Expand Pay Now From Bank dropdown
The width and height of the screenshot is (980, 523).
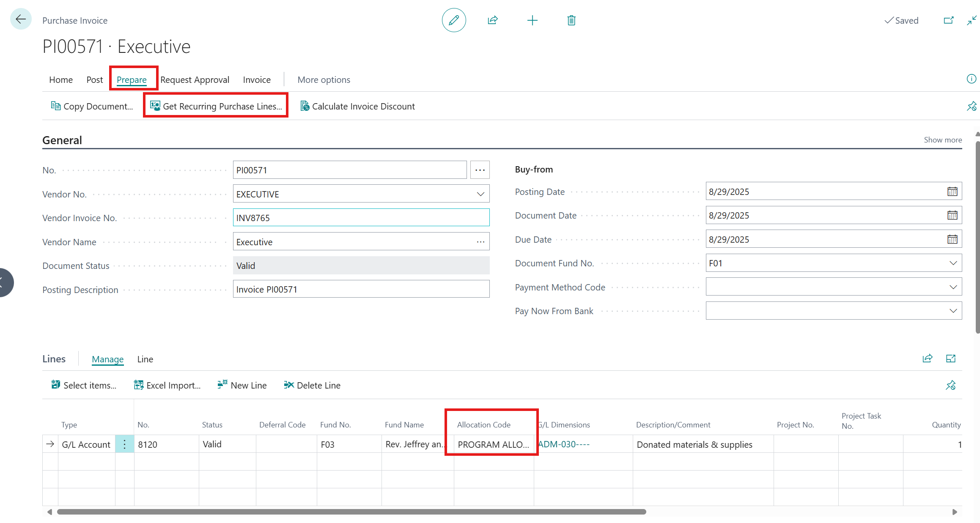(953, 311)
